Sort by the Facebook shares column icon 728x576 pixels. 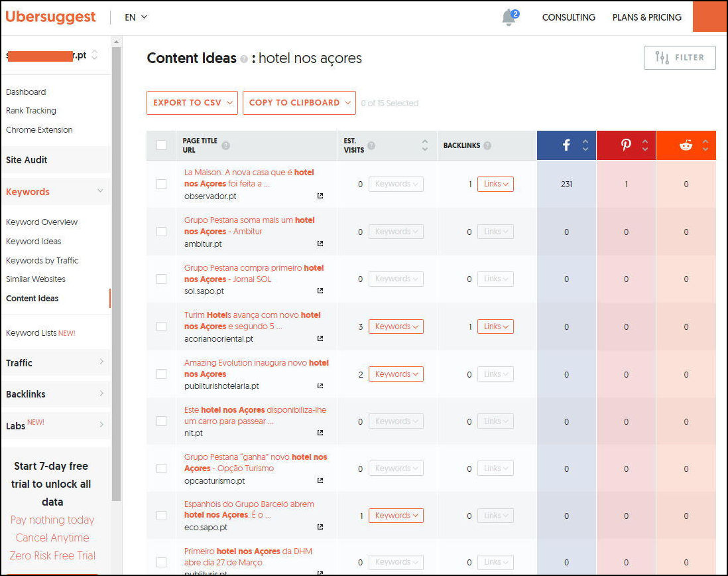[x=585, y=145]
